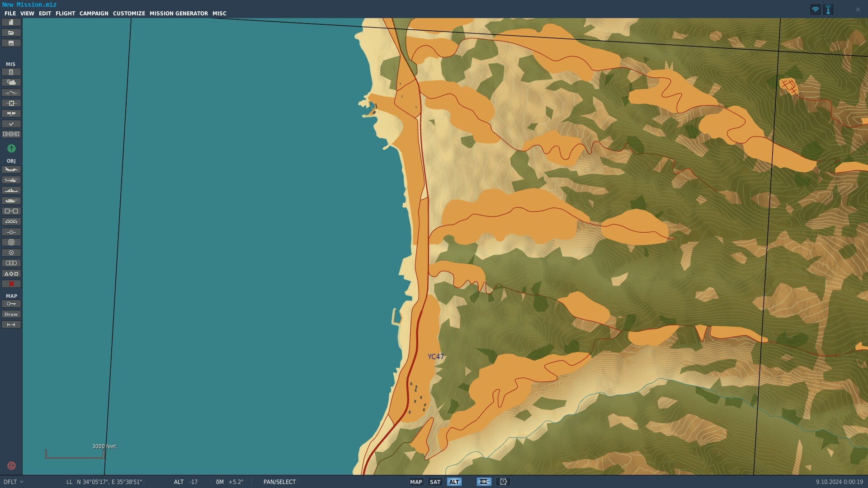Open the triangle diamond square shapes tool
This screenshot has width=868, height=488.
[x=11, y=273]
